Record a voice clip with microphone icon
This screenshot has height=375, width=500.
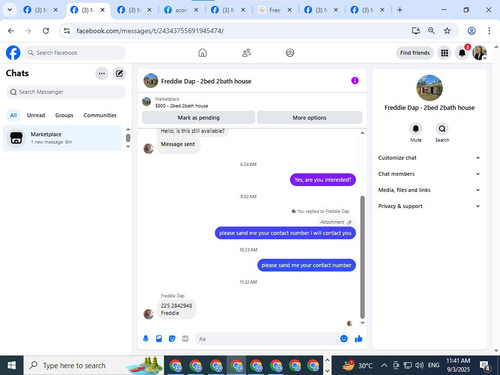pos(146,339)
